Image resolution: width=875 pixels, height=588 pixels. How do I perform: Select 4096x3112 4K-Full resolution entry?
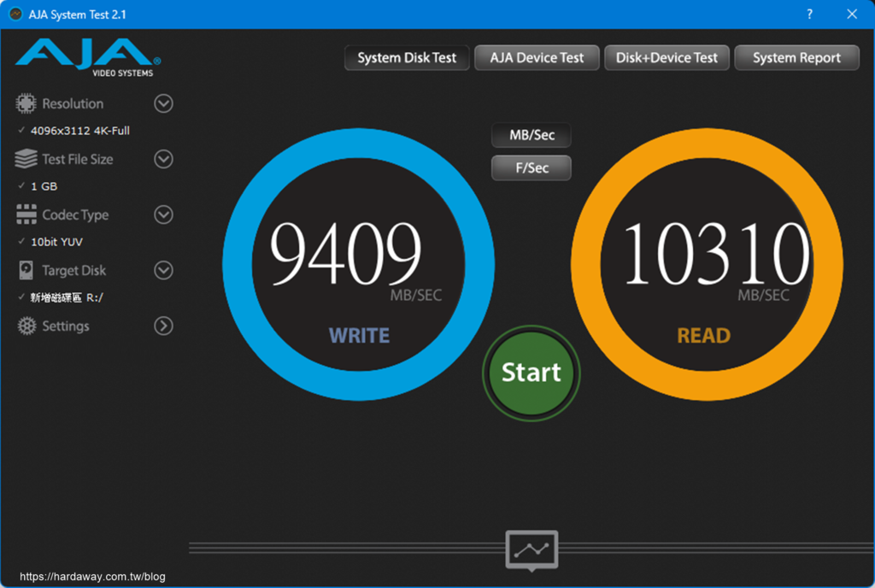point(79,131)
